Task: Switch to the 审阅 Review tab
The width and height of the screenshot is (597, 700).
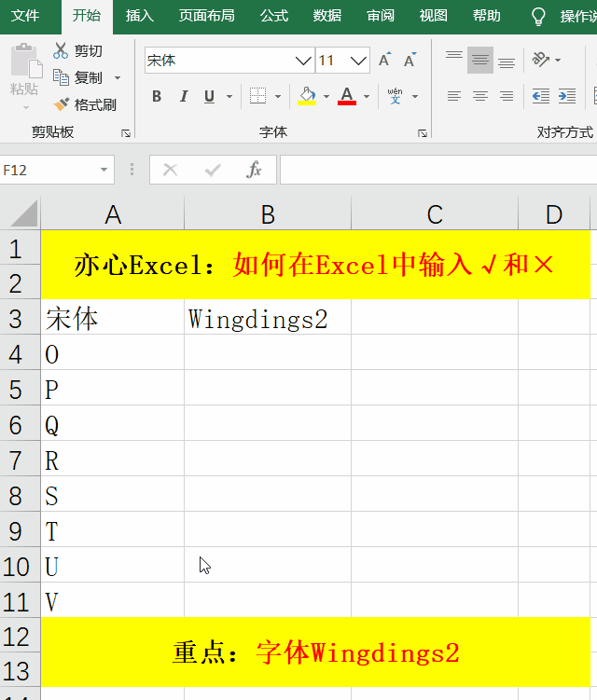Action: [x=381, y=16]
